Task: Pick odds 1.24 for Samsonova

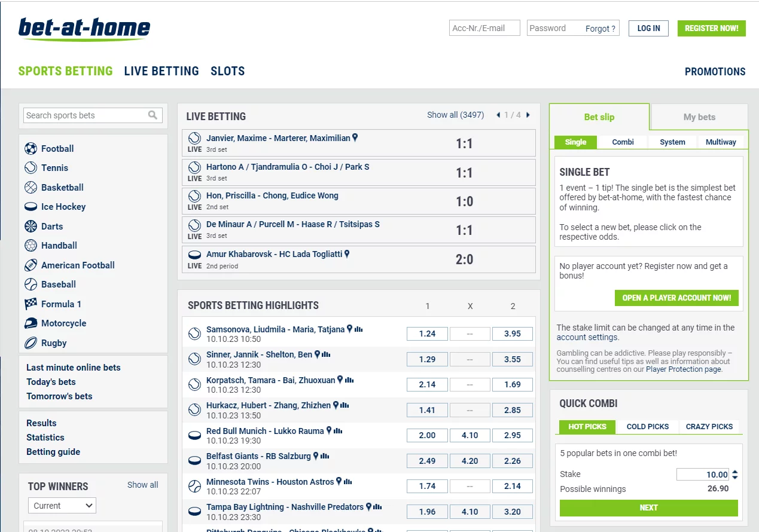Action: pyautogui.click(x=427, y=334)
